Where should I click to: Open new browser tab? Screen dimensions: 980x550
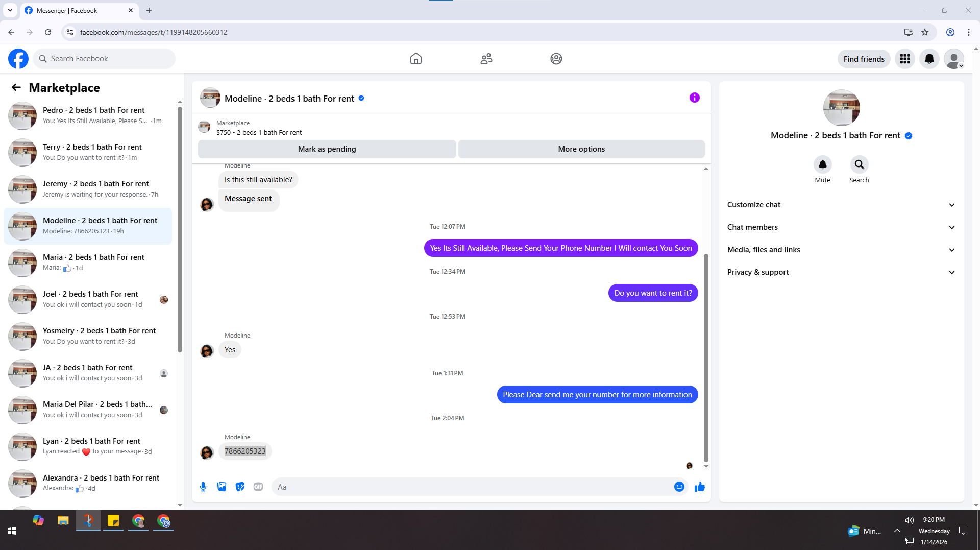pyautogui.click(x=149, y=10)
